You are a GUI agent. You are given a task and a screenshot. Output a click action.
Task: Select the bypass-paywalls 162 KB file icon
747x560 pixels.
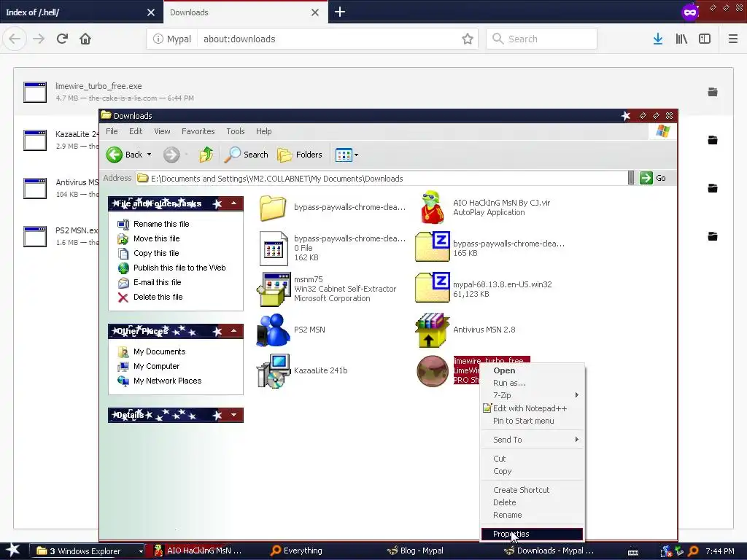click(x=274, y=248)
